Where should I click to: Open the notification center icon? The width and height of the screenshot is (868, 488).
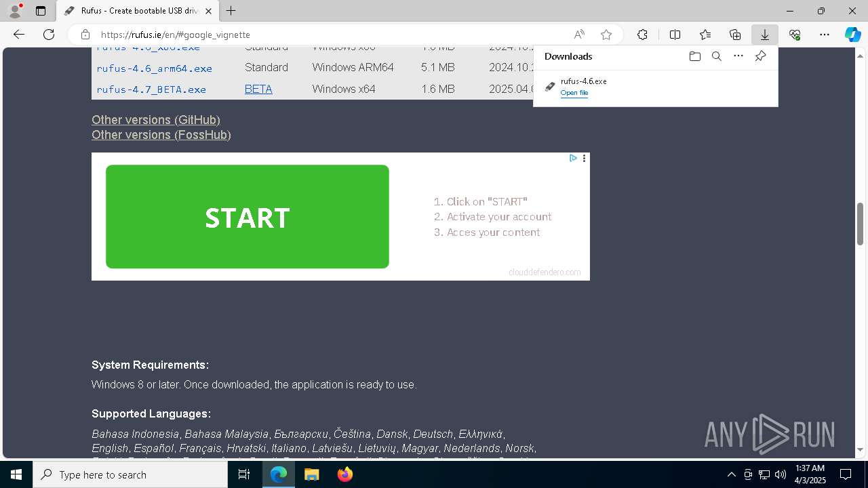click(846, 474)
